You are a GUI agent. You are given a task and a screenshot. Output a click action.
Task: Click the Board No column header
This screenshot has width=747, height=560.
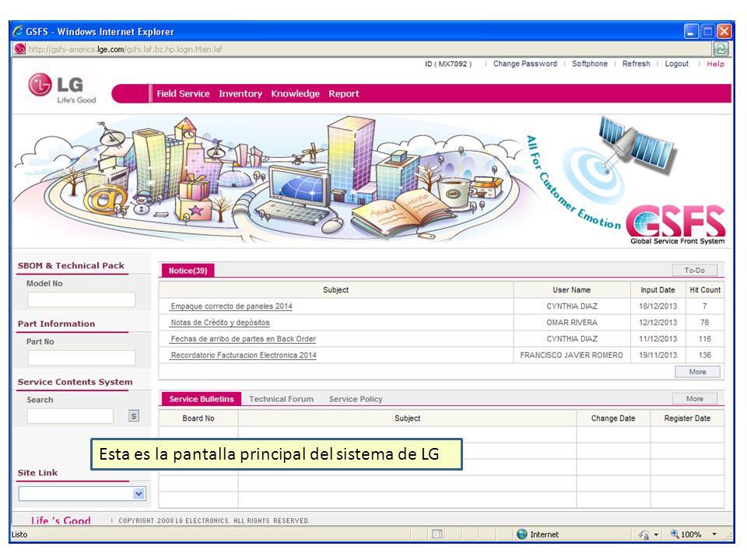click(198, 418)
